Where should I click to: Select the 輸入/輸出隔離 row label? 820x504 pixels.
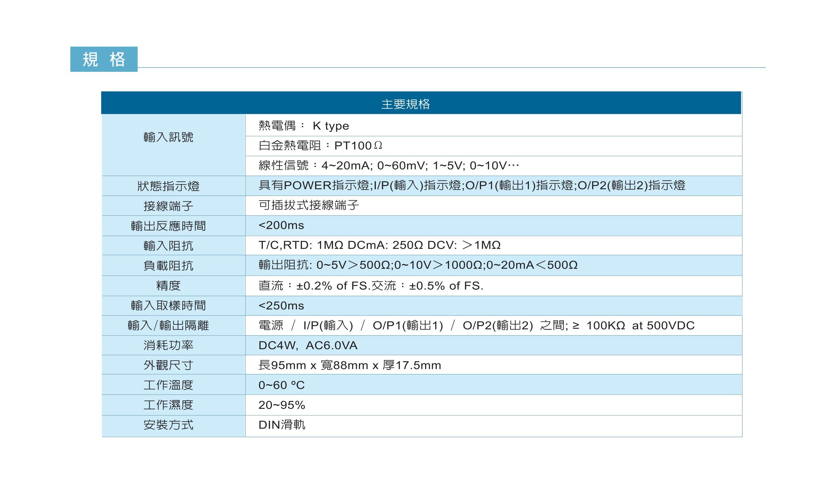tap(168, 325)
